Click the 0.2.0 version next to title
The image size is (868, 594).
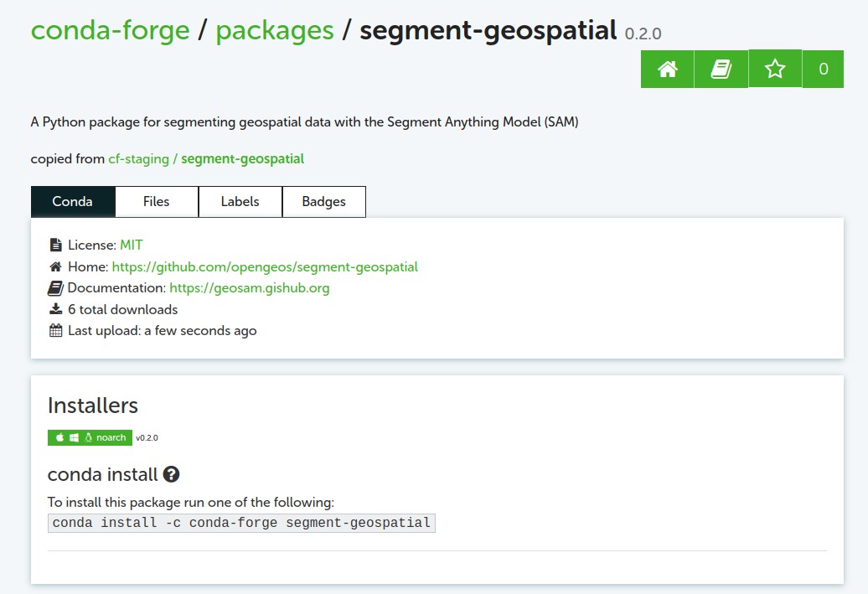pos(643,34)
